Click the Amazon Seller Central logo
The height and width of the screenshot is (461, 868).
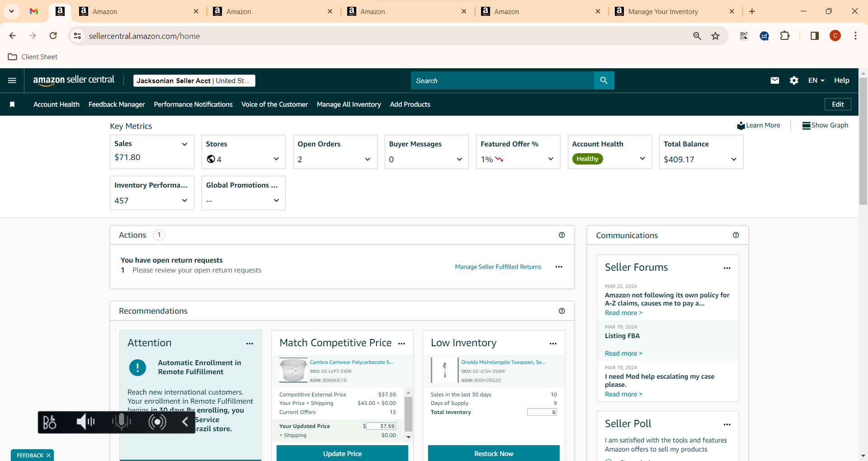click(74, 80)
